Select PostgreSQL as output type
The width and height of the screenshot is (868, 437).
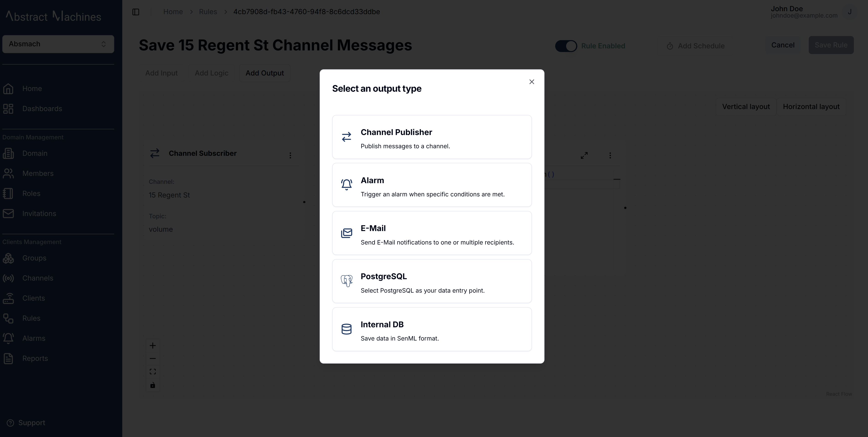point(432,281)
